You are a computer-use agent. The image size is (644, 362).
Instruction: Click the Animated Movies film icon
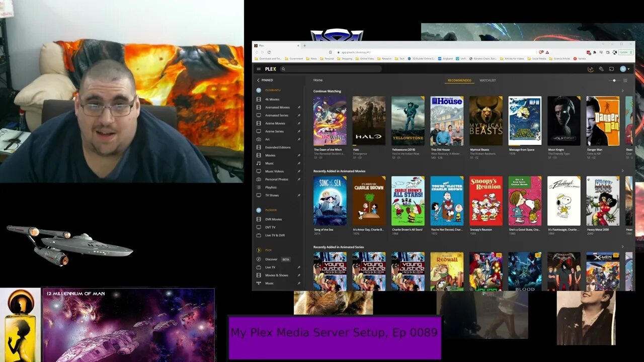[x=259, y=108]
